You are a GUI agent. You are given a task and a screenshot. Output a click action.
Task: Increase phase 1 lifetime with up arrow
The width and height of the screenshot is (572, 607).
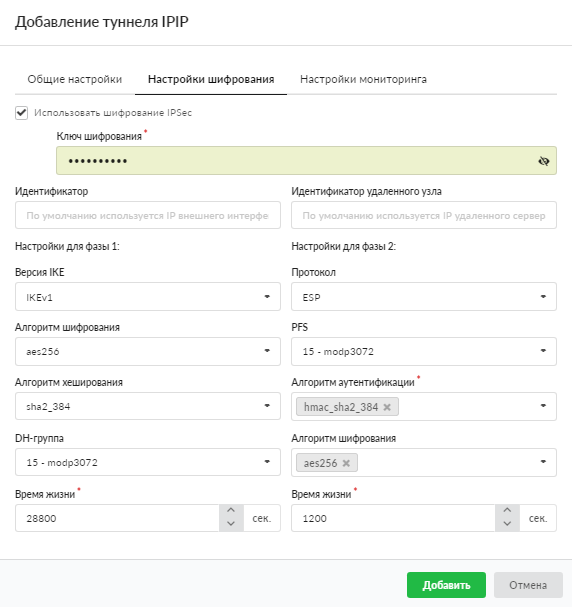[231, 511]
